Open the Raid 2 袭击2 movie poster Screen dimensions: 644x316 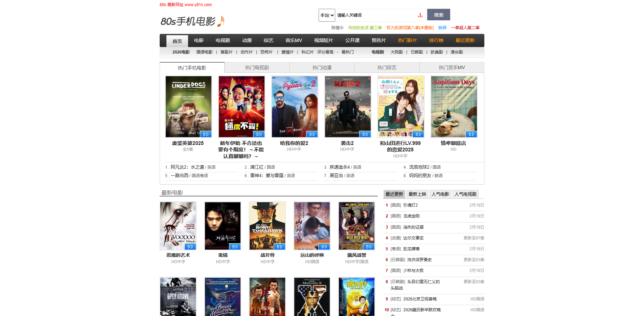tap(348, 107)
